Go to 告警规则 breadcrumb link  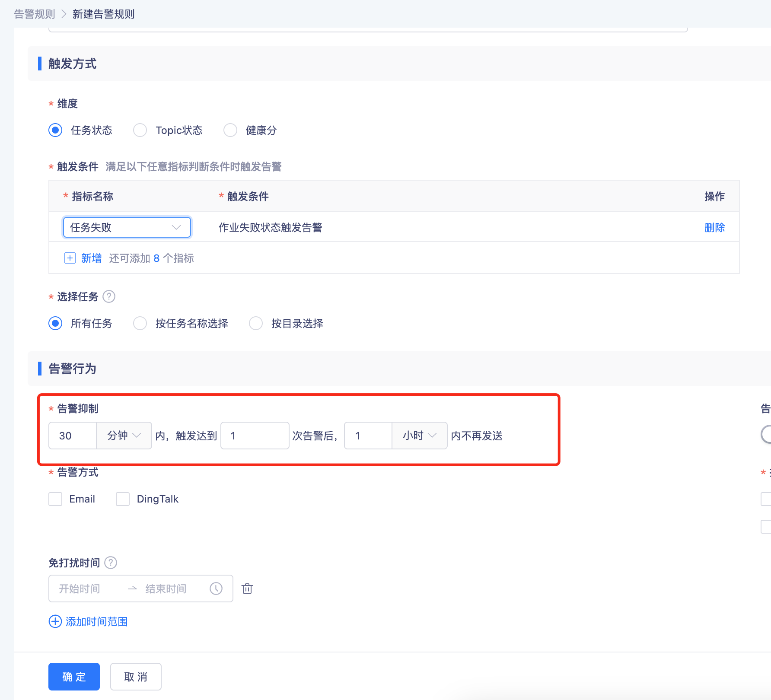click(x=35, y=14)
